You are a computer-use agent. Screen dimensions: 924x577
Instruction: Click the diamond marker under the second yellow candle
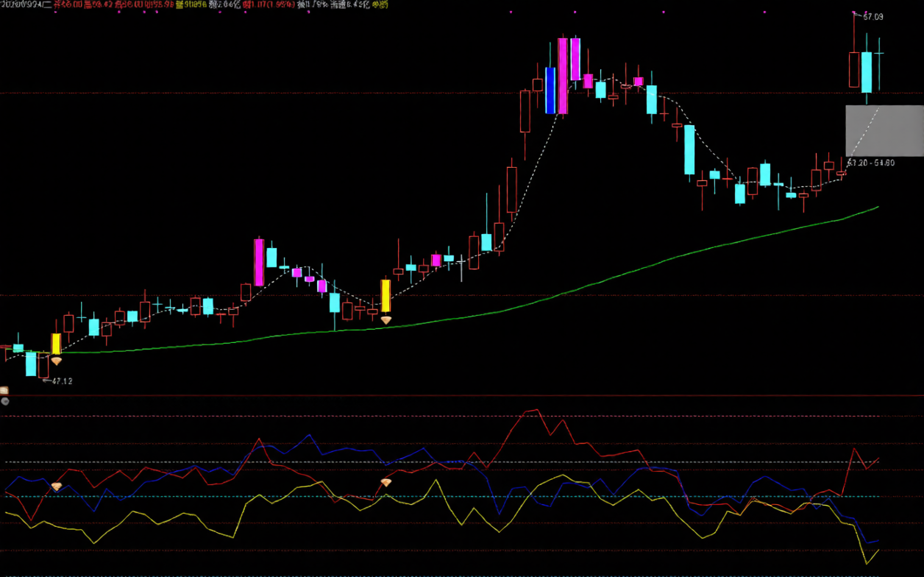[385, 320]
